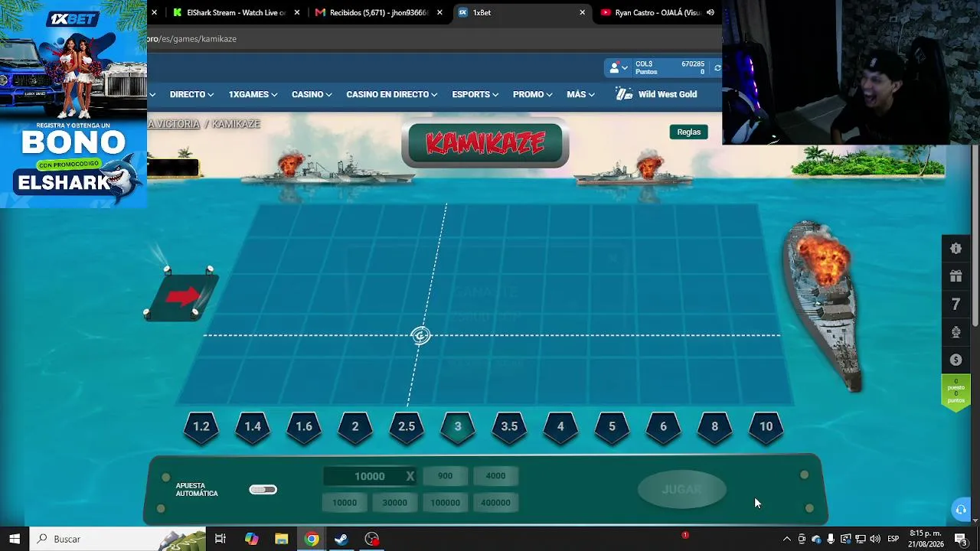The width and height of the screenshot is (980, 551).
Task: Set bet to 4000 quick amount
Action: coord(495,476)
